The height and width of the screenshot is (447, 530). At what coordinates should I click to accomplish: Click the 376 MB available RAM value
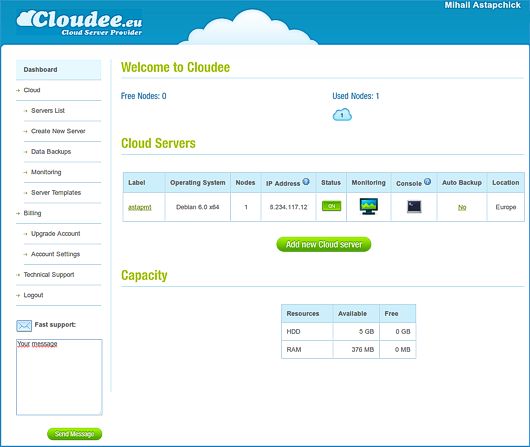point(363,350)
